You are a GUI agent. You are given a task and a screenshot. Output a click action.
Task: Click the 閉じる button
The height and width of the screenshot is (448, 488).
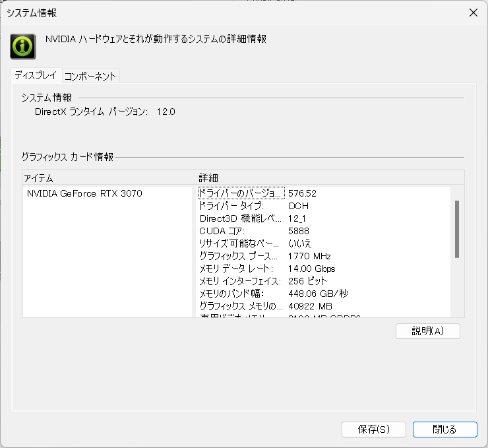click(x=444, y=430)
